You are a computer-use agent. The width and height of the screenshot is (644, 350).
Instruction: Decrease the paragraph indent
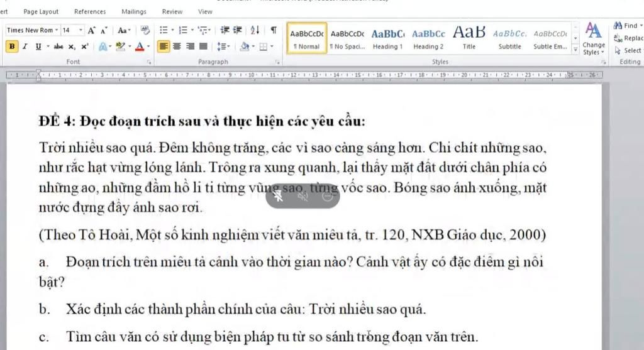[x=225, y=30]
